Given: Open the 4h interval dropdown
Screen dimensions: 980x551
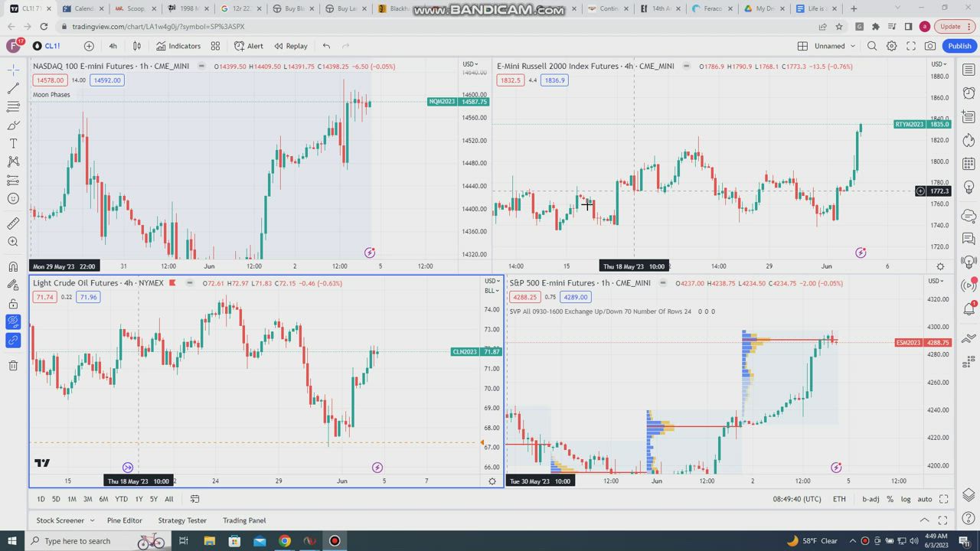Looking at the screenshot, I should (x=113, y=46).
